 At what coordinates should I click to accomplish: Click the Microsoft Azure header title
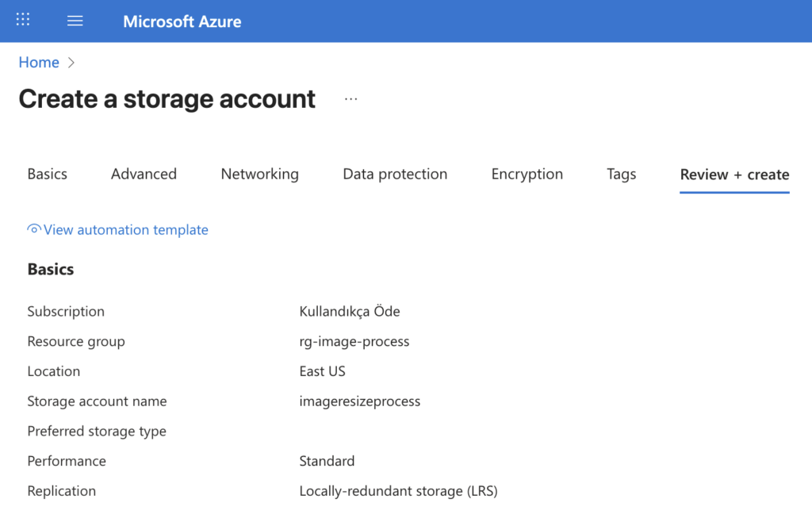pos(182,21)
